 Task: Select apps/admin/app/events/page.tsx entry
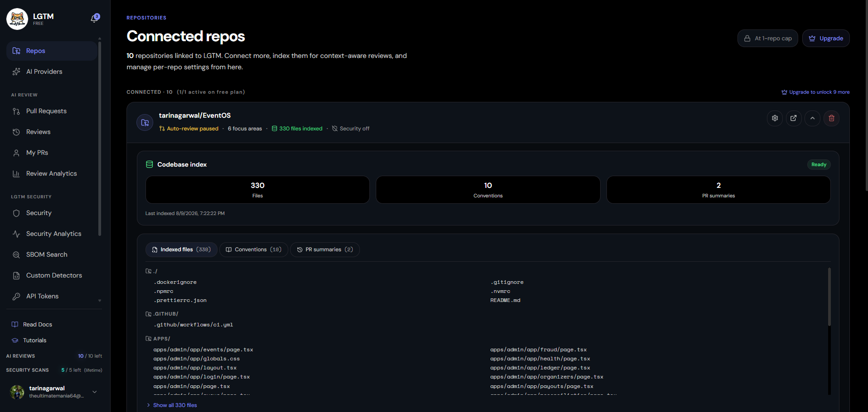point(203,350)
